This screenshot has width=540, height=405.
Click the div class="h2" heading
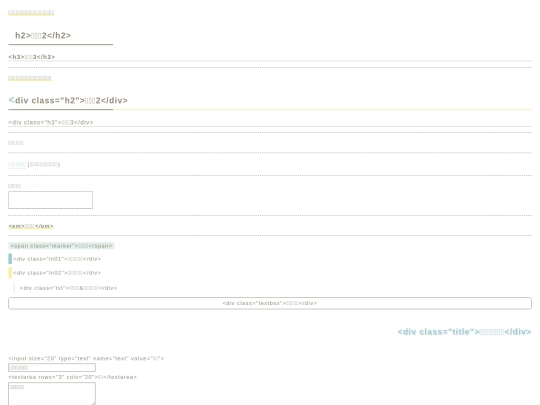point(68,100)
